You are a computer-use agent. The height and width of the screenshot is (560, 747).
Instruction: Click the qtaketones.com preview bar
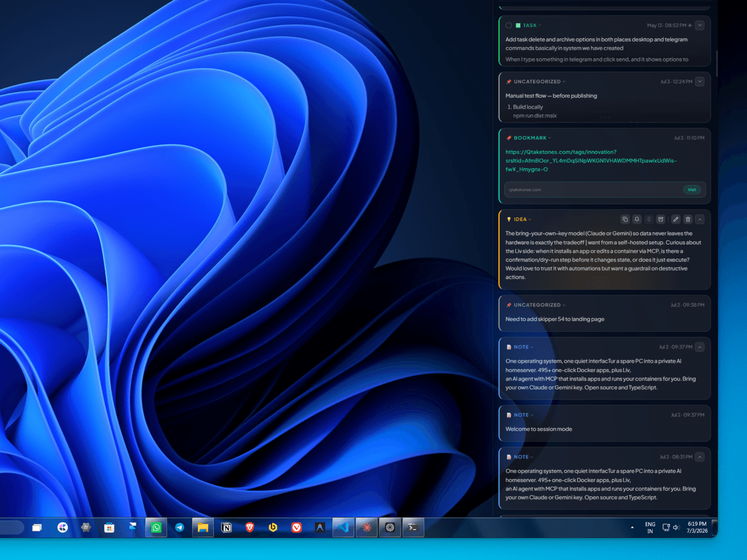tap(605, 190)
